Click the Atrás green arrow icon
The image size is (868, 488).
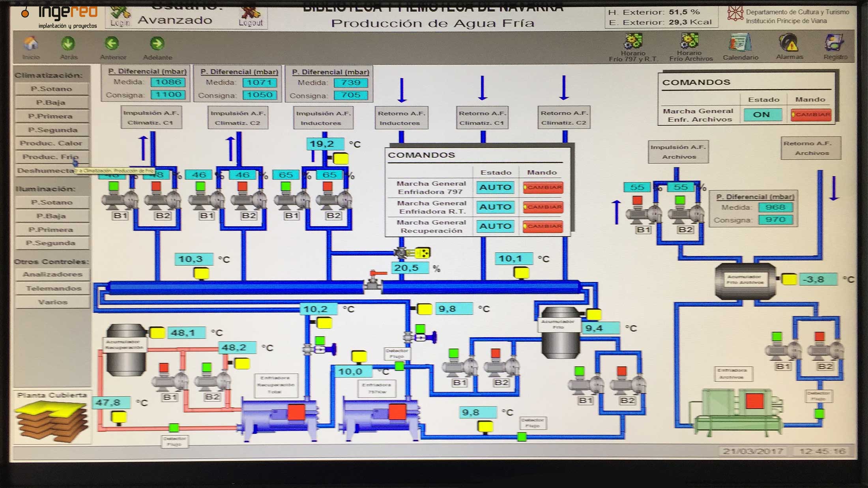[x=68, y=44]
